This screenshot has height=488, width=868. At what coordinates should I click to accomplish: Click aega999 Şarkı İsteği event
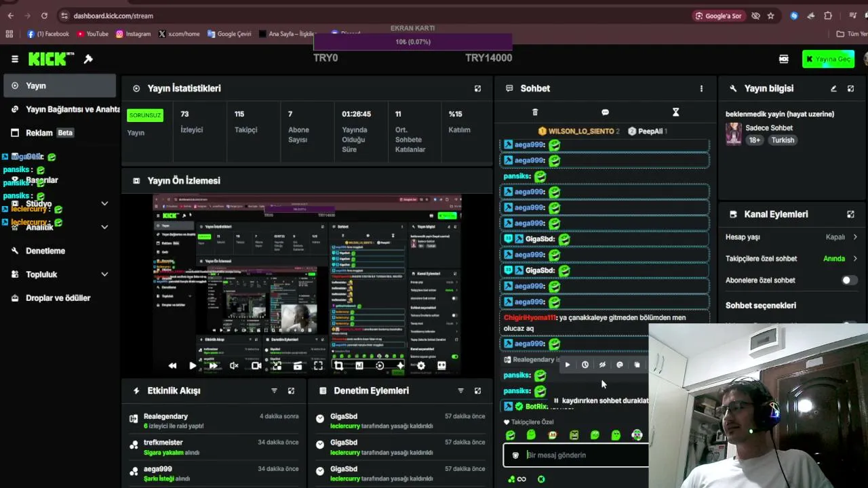[214, 474]
